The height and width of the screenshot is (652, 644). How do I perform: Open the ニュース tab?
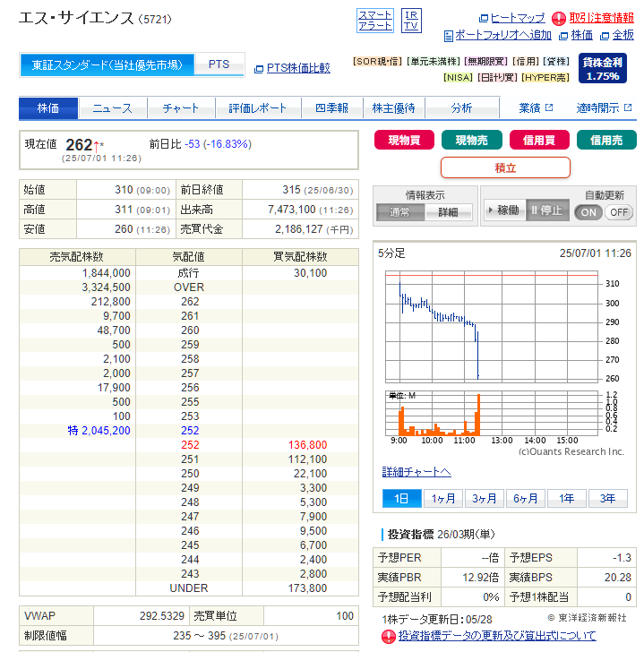(x=113, y=108)
